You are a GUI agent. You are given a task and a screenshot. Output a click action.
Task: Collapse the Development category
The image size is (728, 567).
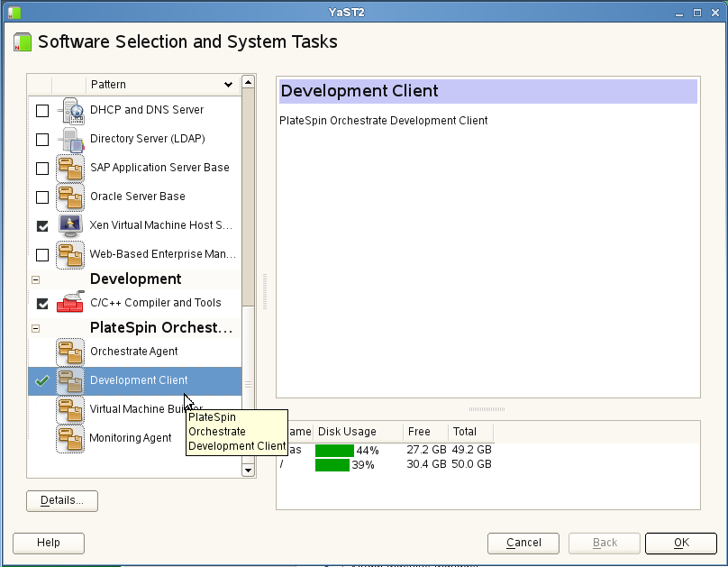click(35, 279)
